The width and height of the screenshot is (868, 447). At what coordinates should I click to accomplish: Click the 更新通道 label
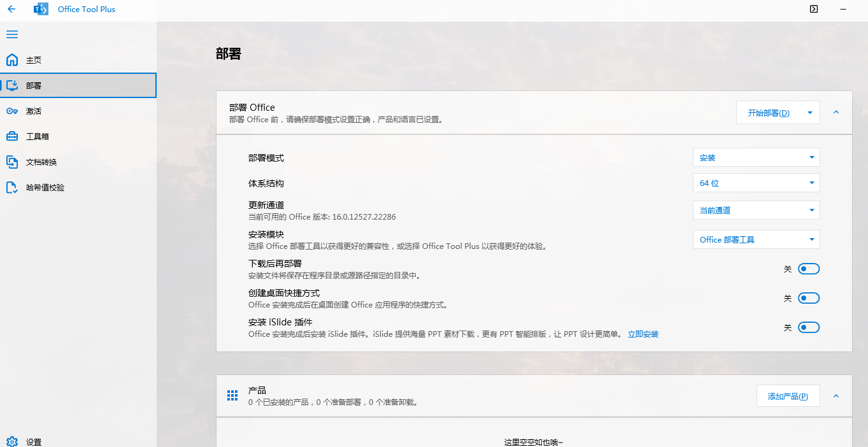pos(266,205)
